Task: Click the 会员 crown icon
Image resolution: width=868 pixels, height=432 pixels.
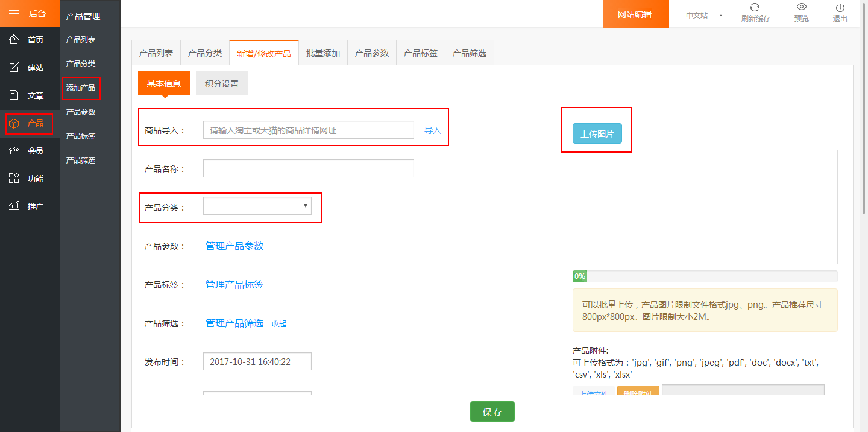Action: pos(14,151)
